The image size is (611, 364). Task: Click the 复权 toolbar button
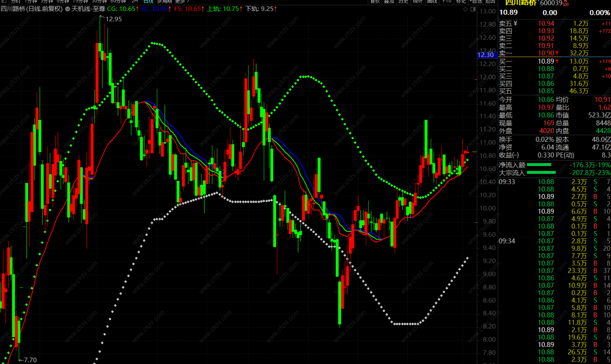coord(375,1)
